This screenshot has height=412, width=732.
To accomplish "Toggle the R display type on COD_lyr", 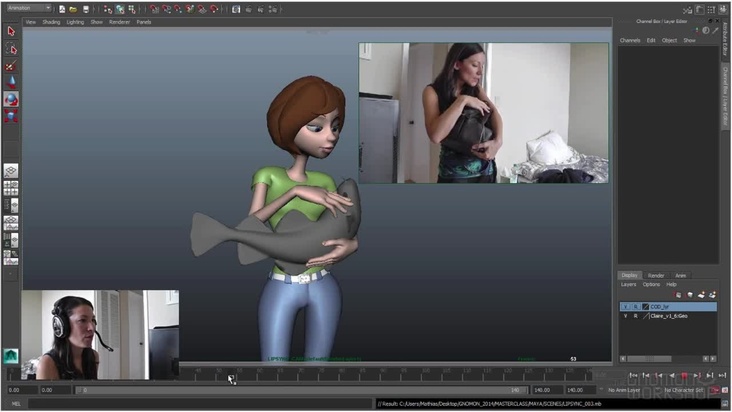I will [635, 307].
